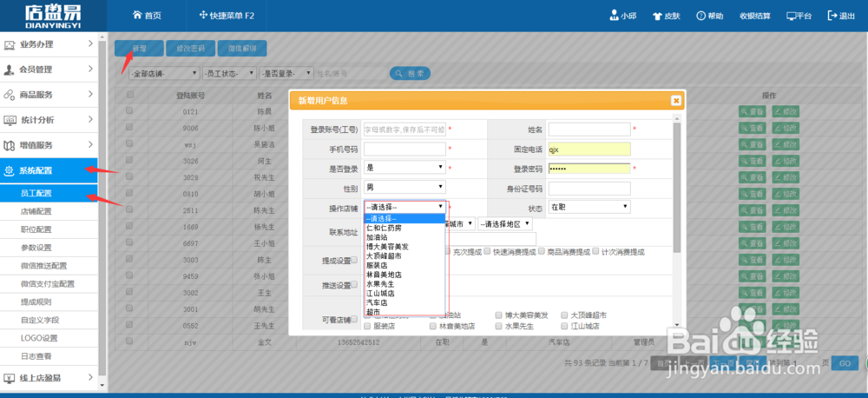
Task: Click the 修改密码 button
Action: click(190, 48)
